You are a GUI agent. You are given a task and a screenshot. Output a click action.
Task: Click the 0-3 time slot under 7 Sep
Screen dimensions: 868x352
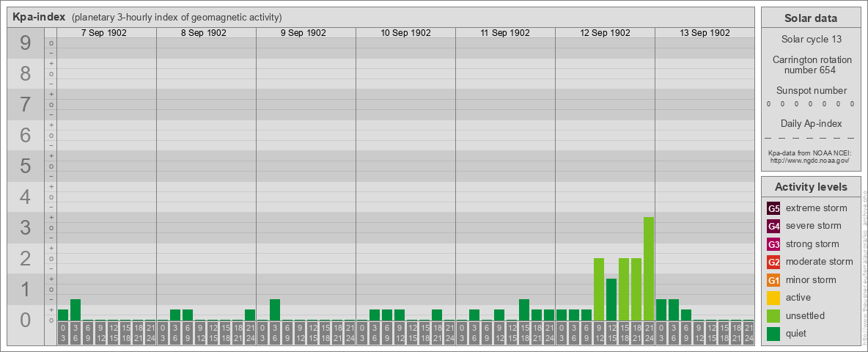click(63, 334)
